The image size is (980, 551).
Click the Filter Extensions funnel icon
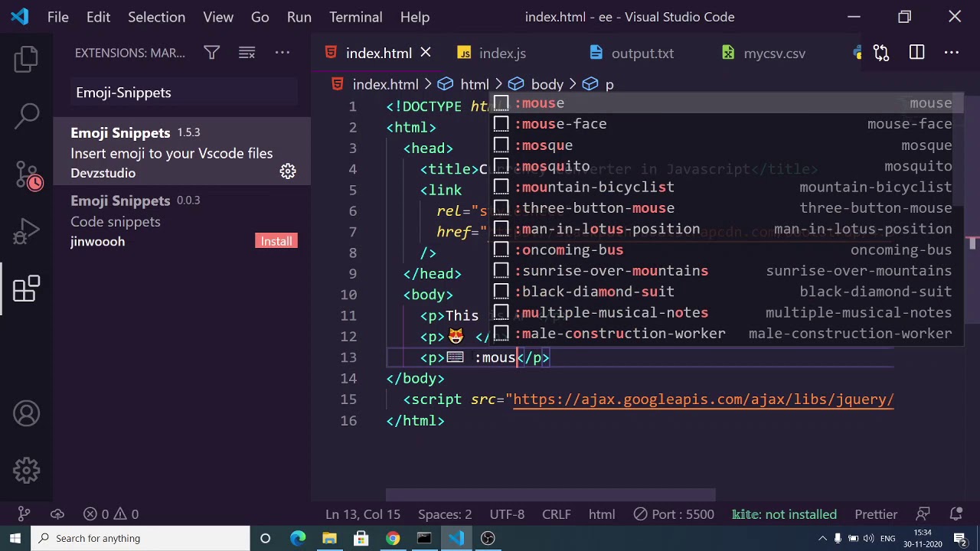pos(211,53)
